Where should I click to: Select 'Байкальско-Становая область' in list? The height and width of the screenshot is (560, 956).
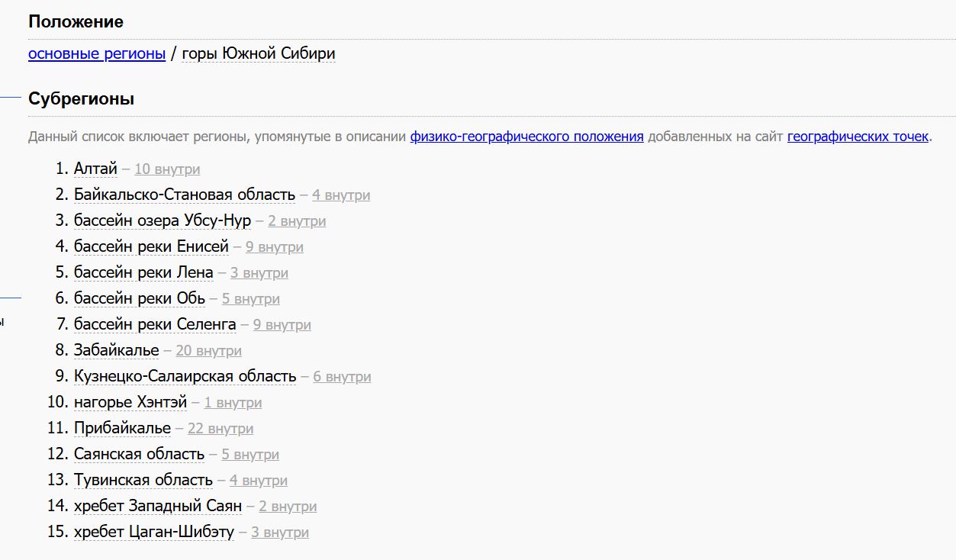(x=184, y=195)
